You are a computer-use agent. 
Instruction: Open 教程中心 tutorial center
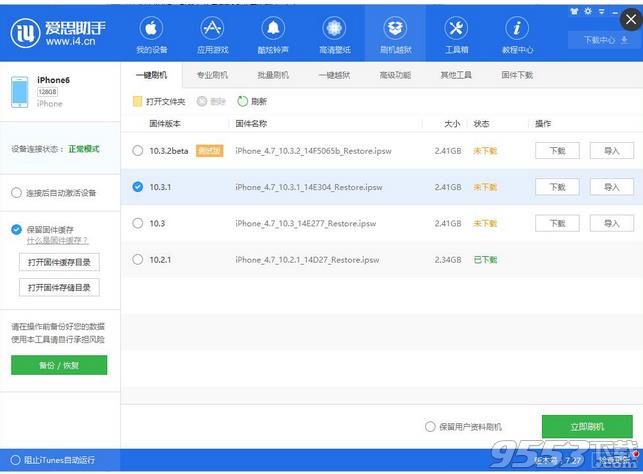tap(517, 36)
